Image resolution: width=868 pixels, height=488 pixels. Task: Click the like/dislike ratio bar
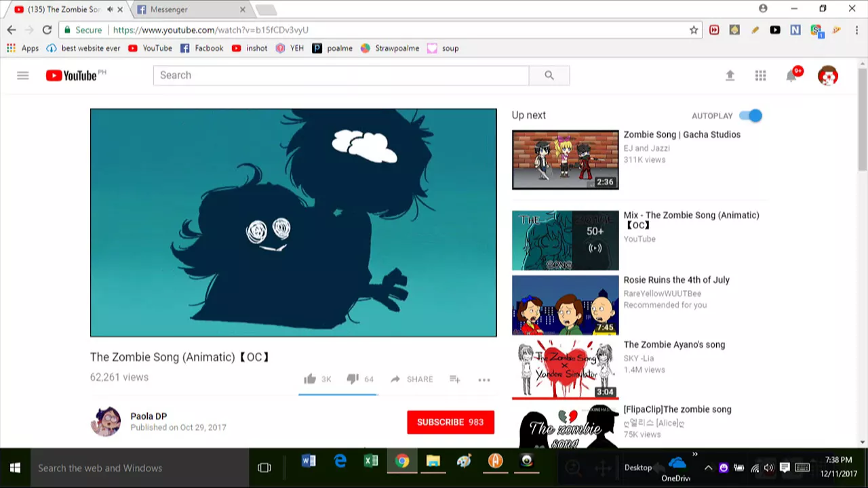tap(338, 394)
